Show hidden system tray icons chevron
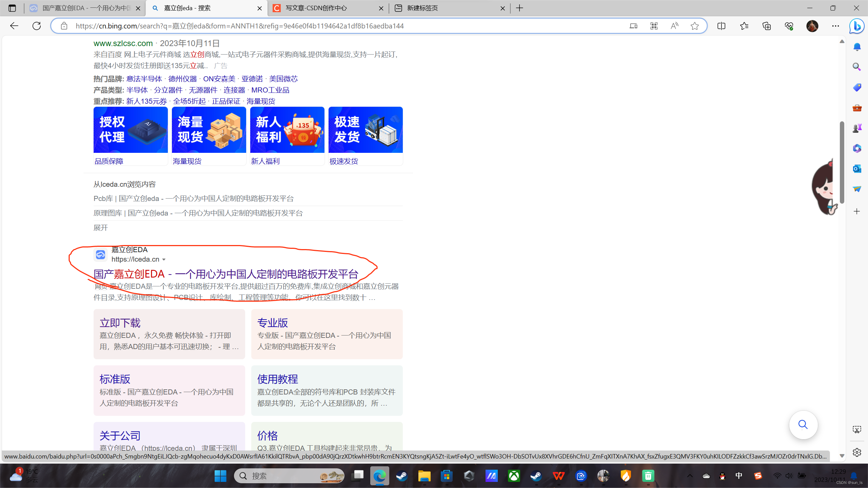The height and width of the screenshot is (488, 868). (x=690, y=476)
